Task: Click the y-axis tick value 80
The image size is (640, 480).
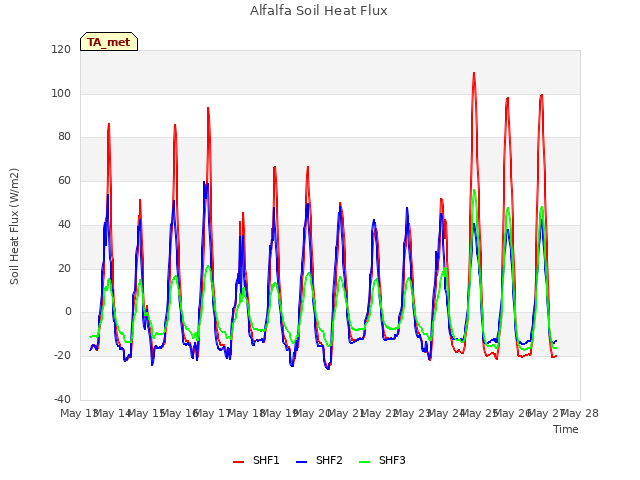Action: coord(64,137)
